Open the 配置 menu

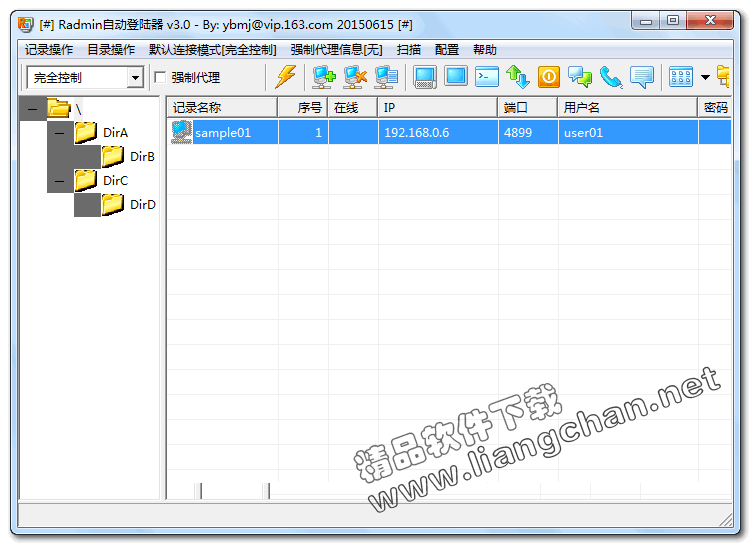[446, 49]
